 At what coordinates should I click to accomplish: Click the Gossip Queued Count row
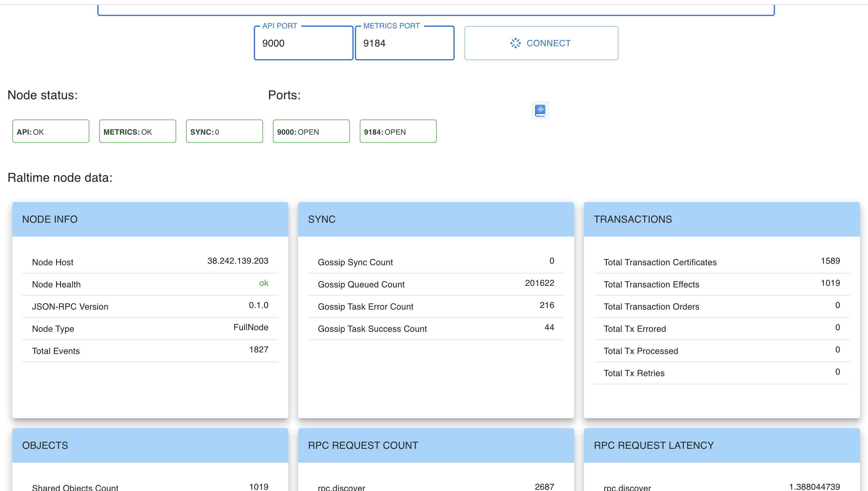pyautogui.click(x=436, y=284)
